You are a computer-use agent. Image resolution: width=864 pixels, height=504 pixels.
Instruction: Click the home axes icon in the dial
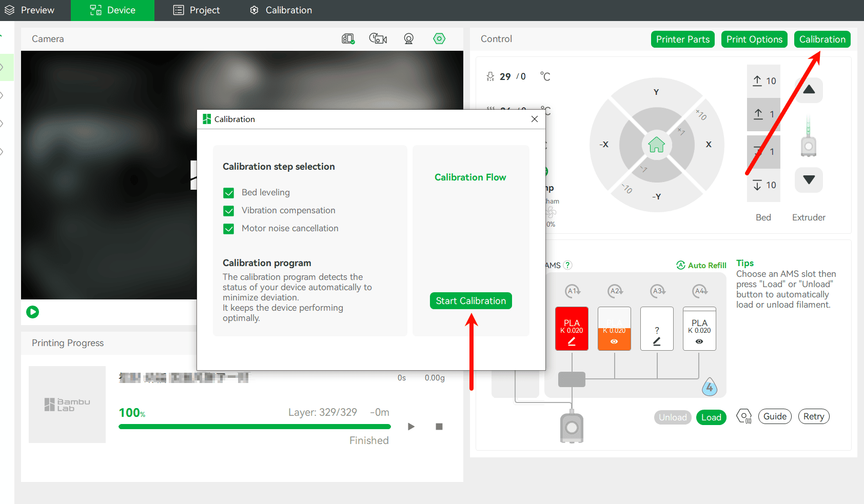pos(656,145)
